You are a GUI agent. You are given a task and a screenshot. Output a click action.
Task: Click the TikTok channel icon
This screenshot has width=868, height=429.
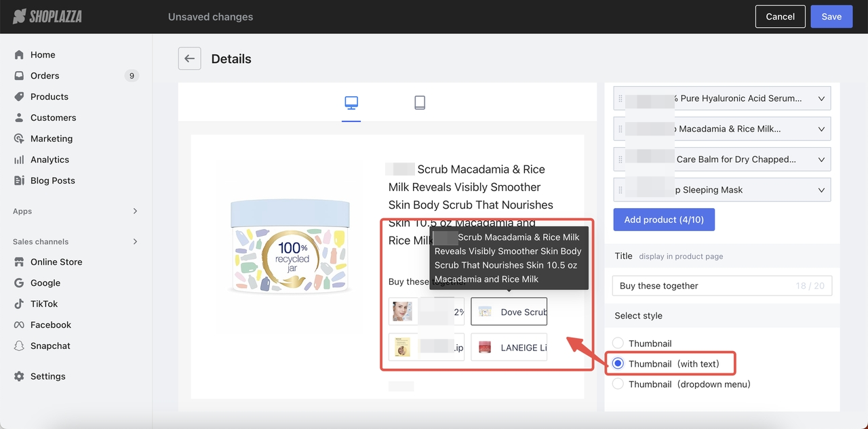click(x=19, y=304)
